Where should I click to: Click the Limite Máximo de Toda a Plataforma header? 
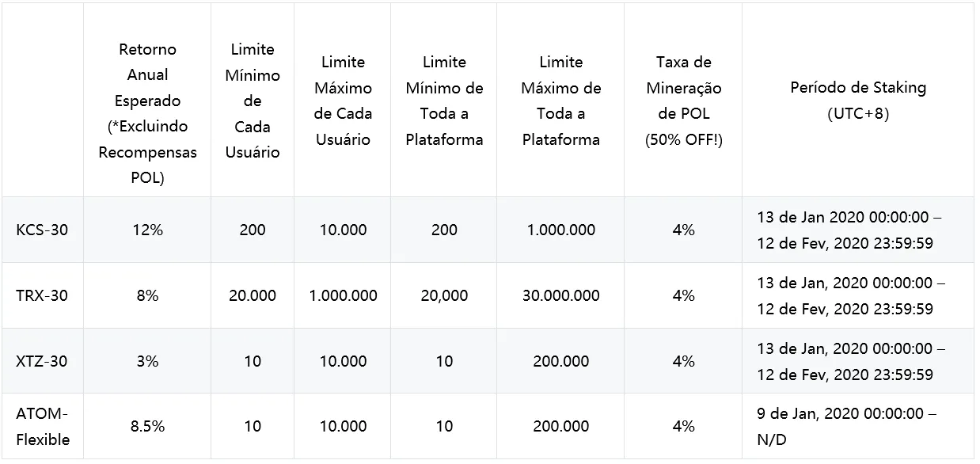(560, 101)
